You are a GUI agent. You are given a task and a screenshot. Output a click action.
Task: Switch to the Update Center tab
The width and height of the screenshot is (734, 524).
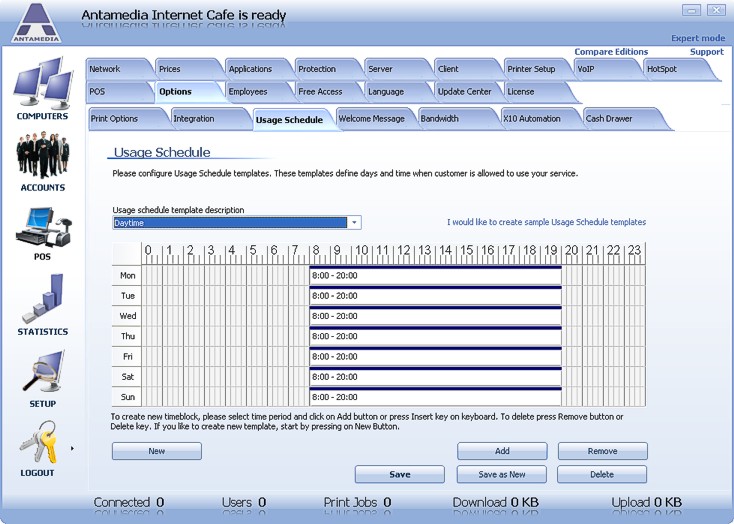(467, 92)
